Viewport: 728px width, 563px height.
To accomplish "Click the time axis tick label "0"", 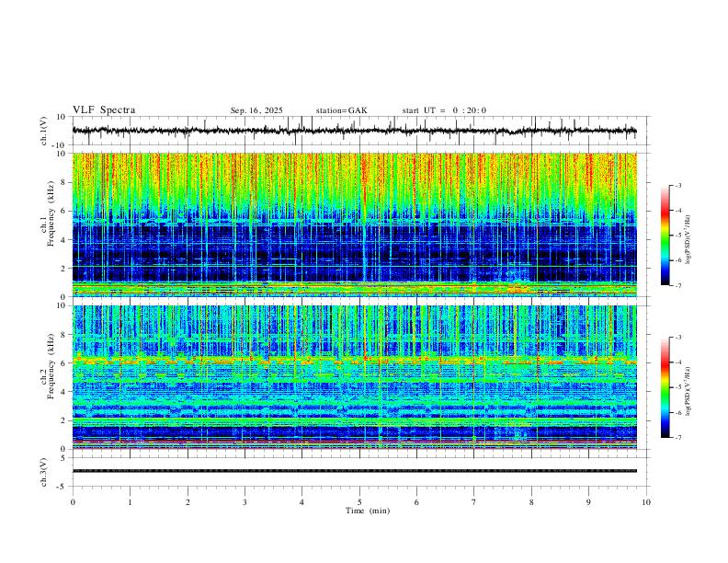I will [73, 502].
